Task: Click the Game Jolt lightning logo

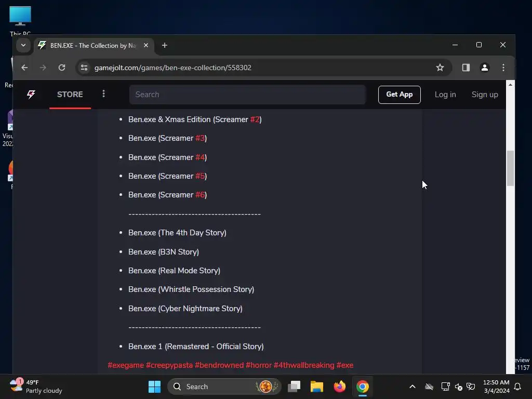Action: [x=31, y=95]
